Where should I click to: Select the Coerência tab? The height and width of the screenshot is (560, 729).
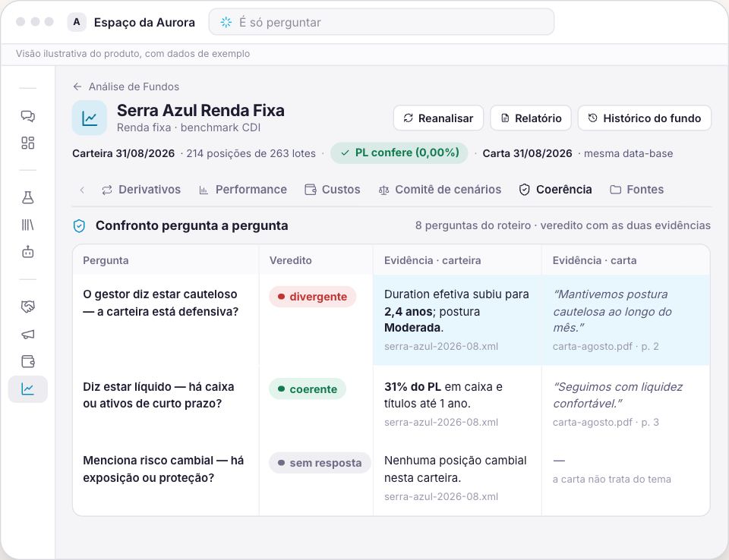point(556,190)
